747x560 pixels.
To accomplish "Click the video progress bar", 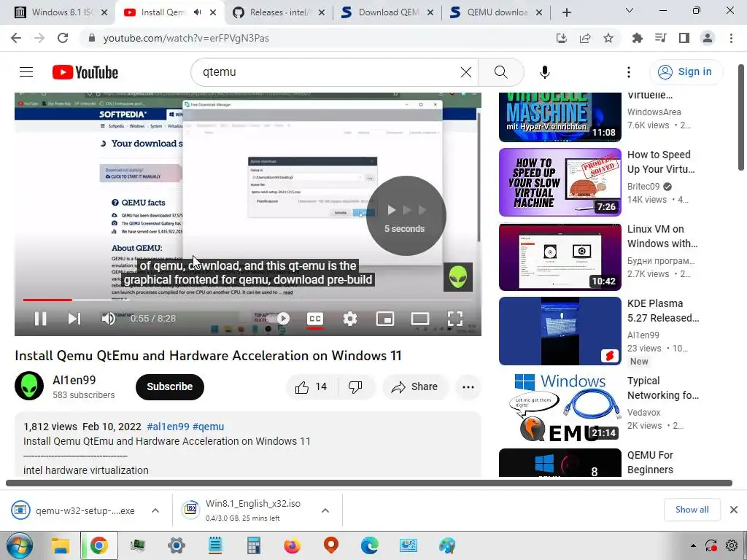I will click(x=248, y=300).
